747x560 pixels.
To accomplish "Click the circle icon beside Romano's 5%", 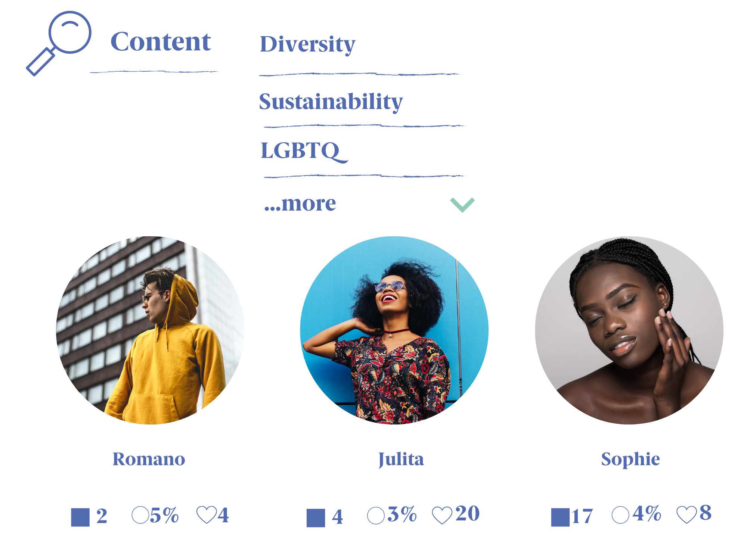I will (x=140, y=515).
